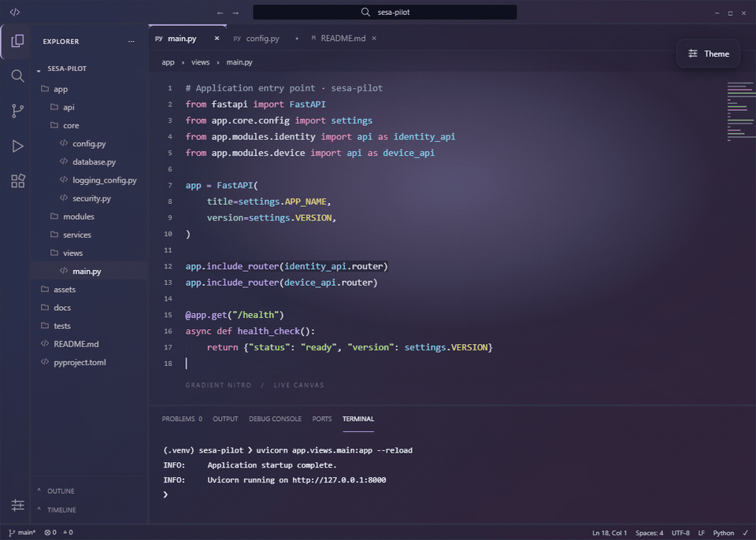Open the OUTPUT panel tab
The width and height of the screenshot is (756, 540).
(x=225, y=419)
